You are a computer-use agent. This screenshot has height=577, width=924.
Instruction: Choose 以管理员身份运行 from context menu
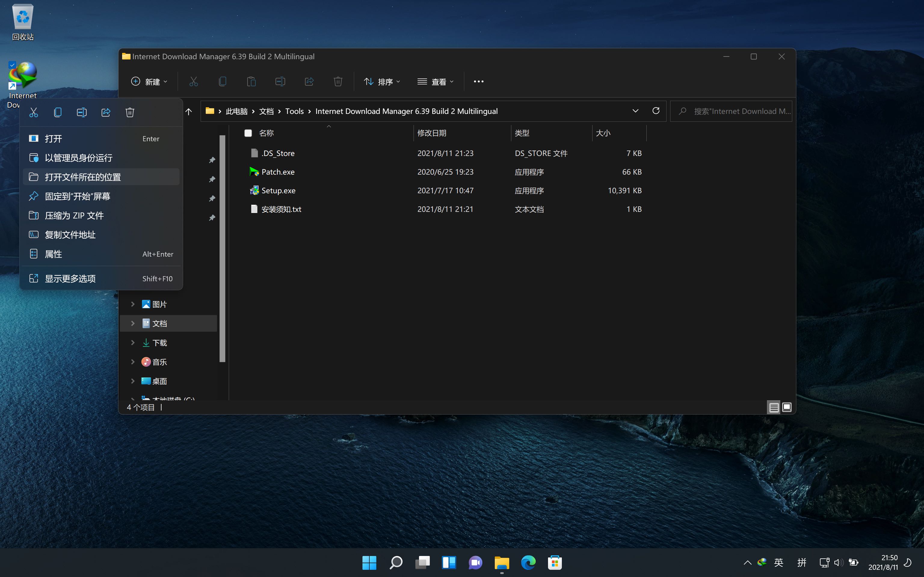click(79, 158)
